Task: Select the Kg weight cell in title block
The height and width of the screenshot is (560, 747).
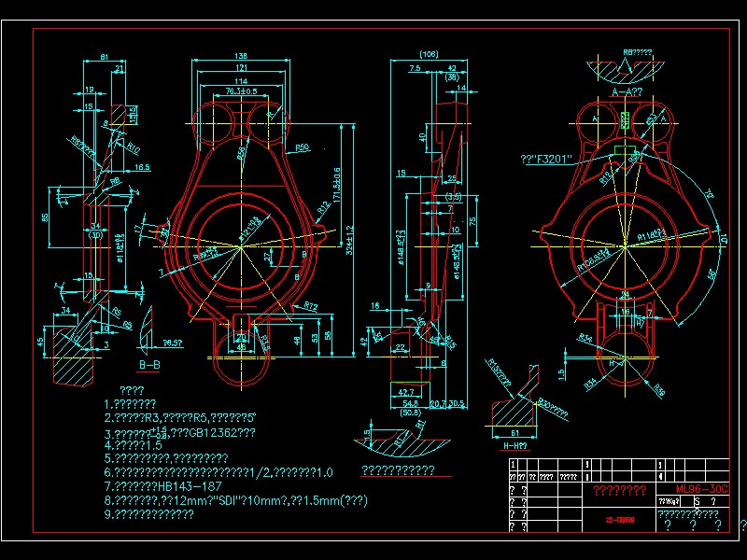Action: [x=669, y=500]
